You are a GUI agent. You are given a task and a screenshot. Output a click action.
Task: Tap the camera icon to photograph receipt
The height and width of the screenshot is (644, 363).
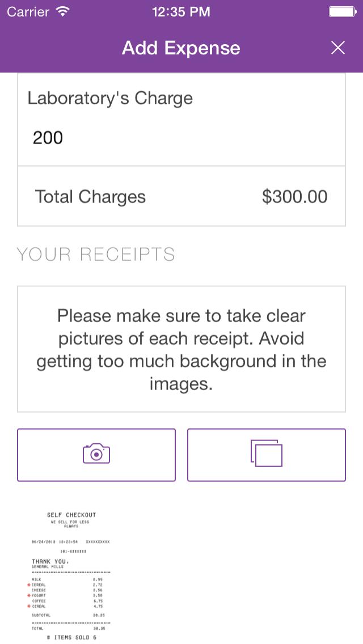click(96, 455)
